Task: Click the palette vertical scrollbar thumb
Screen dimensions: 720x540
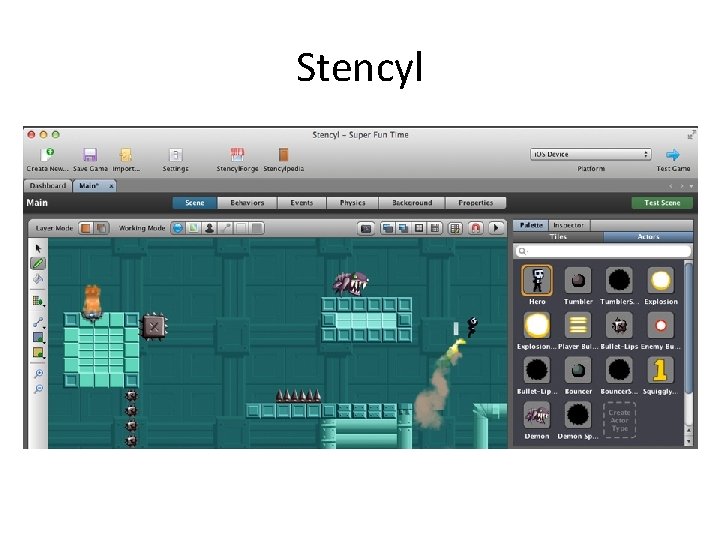Action: click(x=688, y=327)
